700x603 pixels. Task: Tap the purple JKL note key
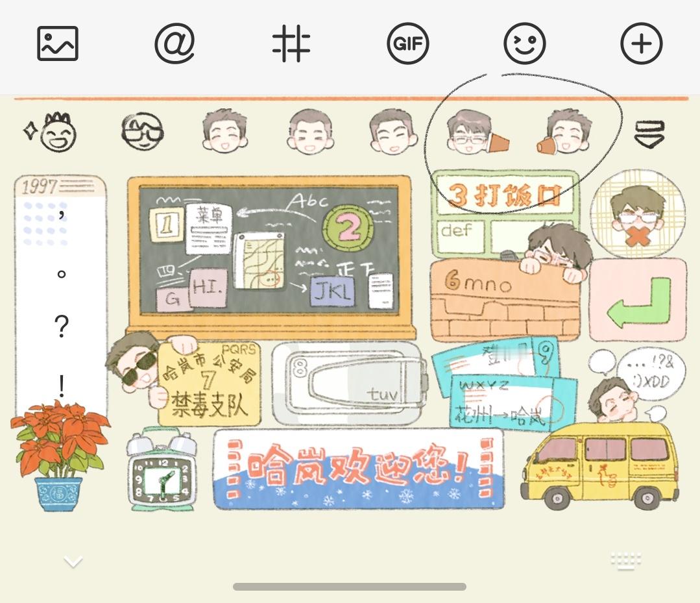[333, 291]
